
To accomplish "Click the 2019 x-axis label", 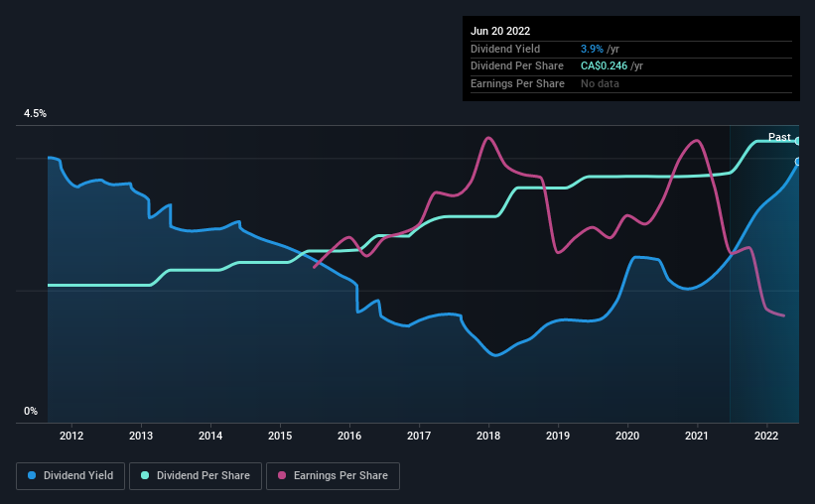I will pos(558,436).
